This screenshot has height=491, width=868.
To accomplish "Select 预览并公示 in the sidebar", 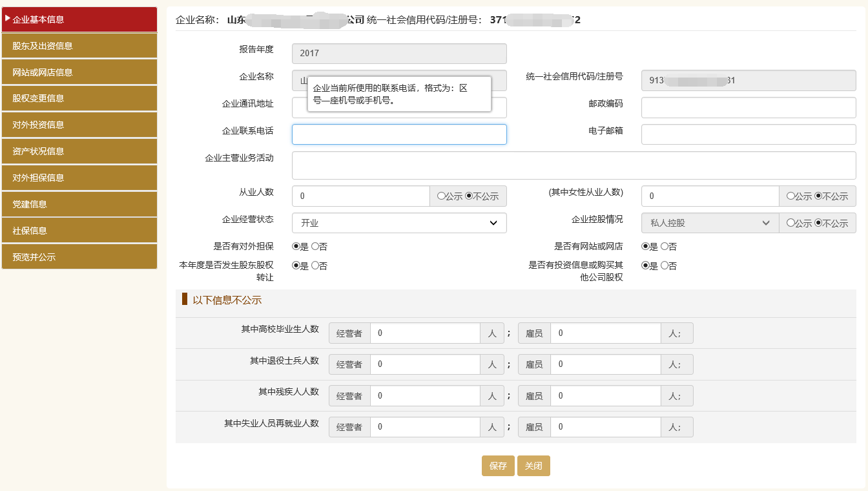I will (x=79, y=257).
